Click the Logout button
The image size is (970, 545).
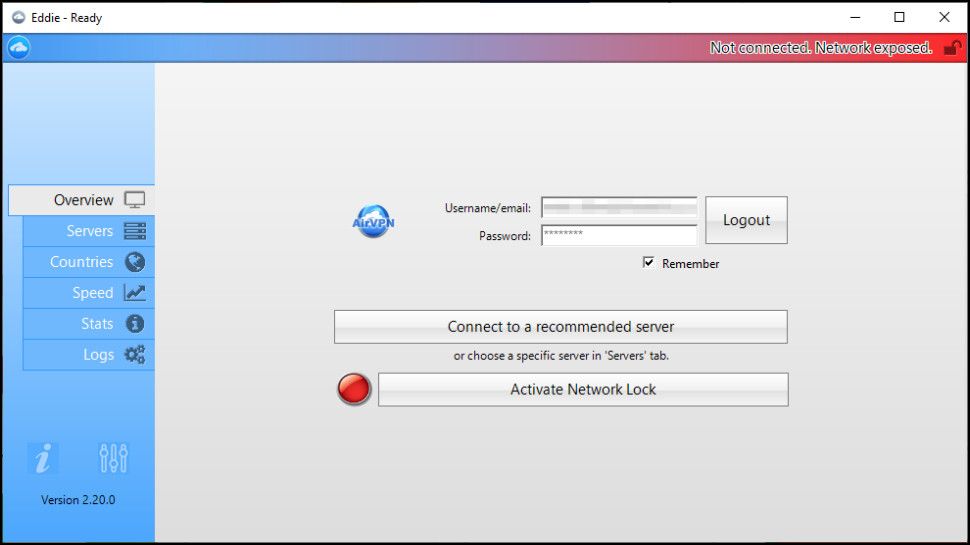pos(746,220)
